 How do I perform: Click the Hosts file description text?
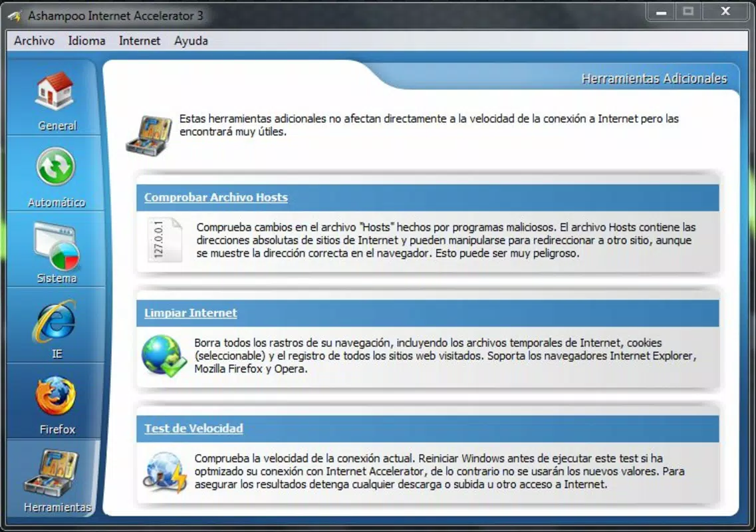coord(446,240)
